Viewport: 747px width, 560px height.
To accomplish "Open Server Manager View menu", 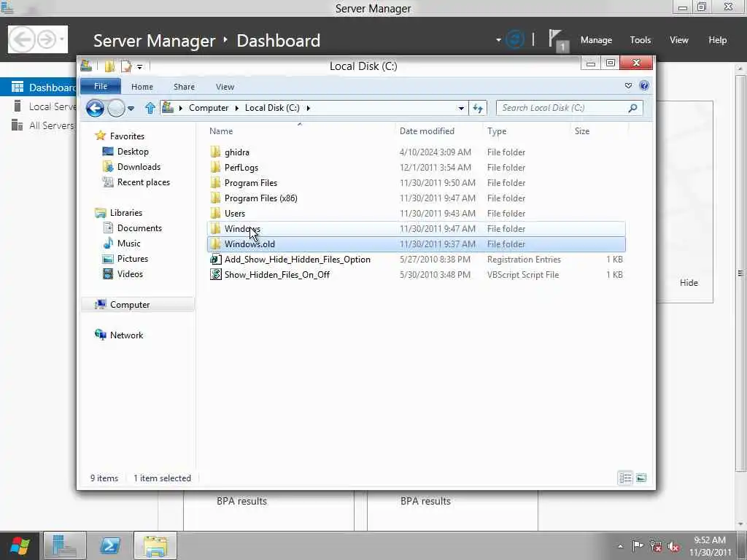I will coord(679,40).
